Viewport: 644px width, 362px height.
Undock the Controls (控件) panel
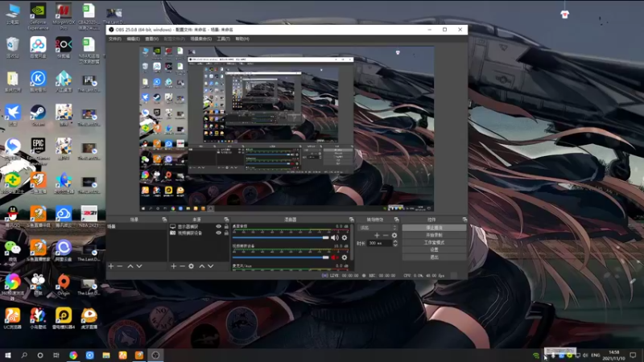[464, 220]
